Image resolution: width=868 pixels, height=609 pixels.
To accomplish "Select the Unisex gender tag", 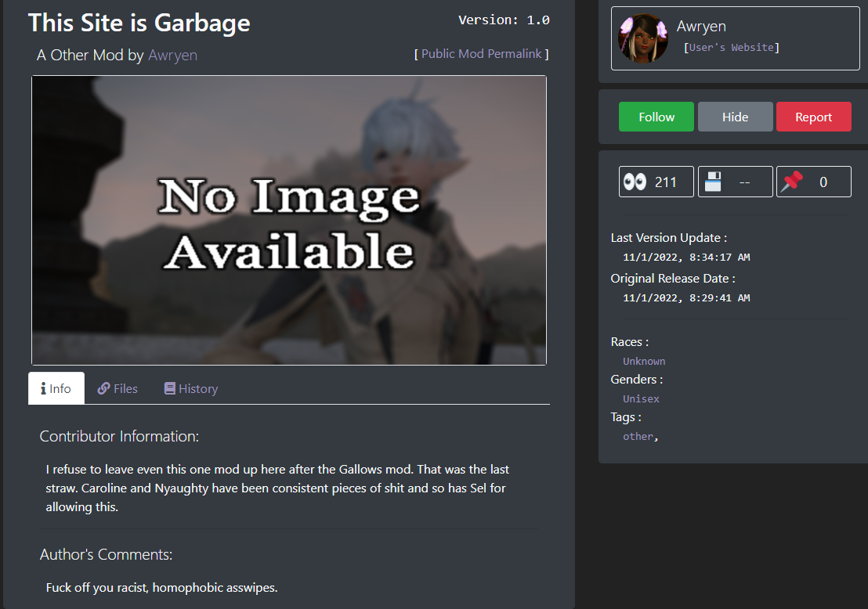I will point(641,398).
